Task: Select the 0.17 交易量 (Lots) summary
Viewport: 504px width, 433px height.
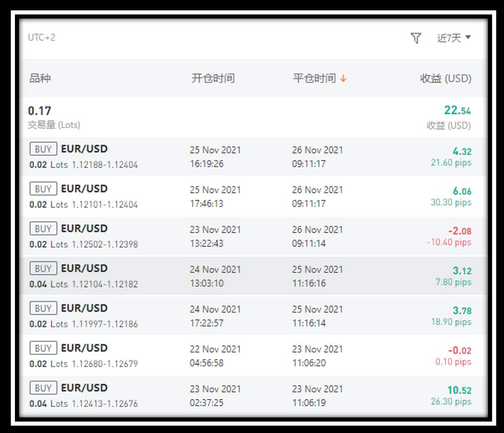Action: pyautogui.click(x=54, y=117)
